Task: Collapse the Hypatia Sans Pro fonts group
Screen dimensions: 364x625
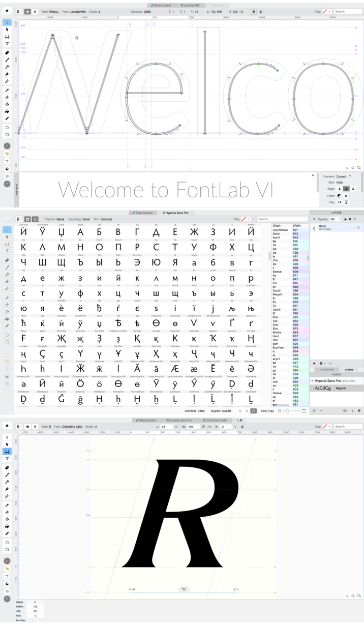Action: 313,380
